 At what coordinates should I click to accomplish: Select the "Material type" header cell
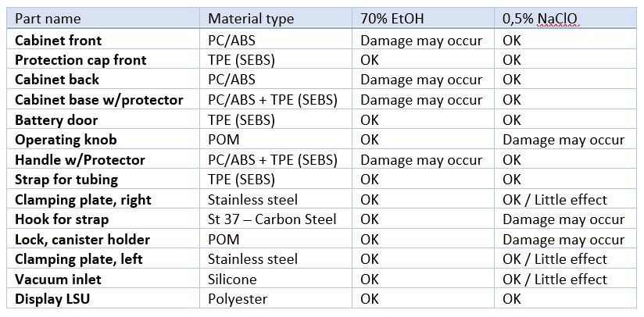(251, 19)
